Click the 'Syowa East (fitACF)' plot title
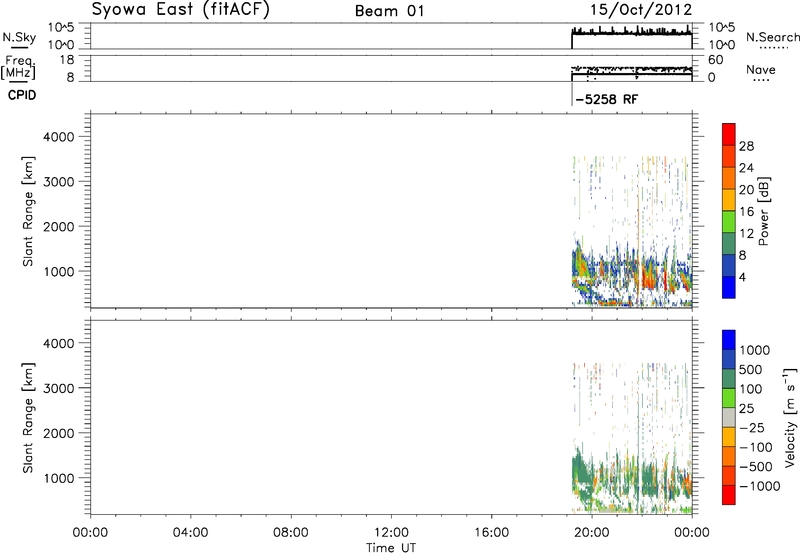Viewport: 800px width, 554px height. [181, 10]
